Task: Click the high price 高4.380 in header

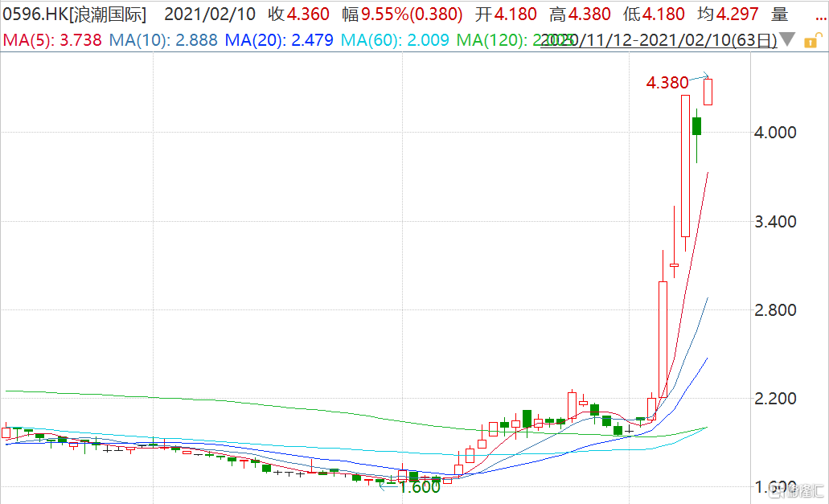Action: (x=580, y=14)
